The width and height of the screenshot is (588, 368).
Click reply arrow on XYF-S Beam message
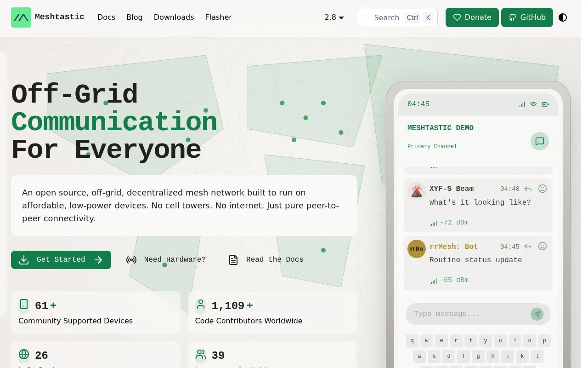coord(528,189)
